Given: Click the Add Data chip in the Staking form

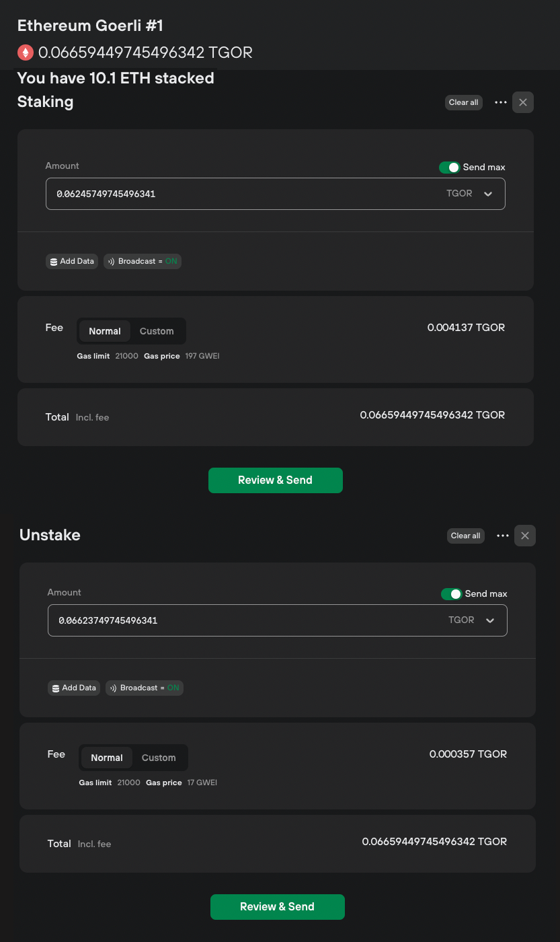Looking at the screenshot, I should (x=71, y=261).
